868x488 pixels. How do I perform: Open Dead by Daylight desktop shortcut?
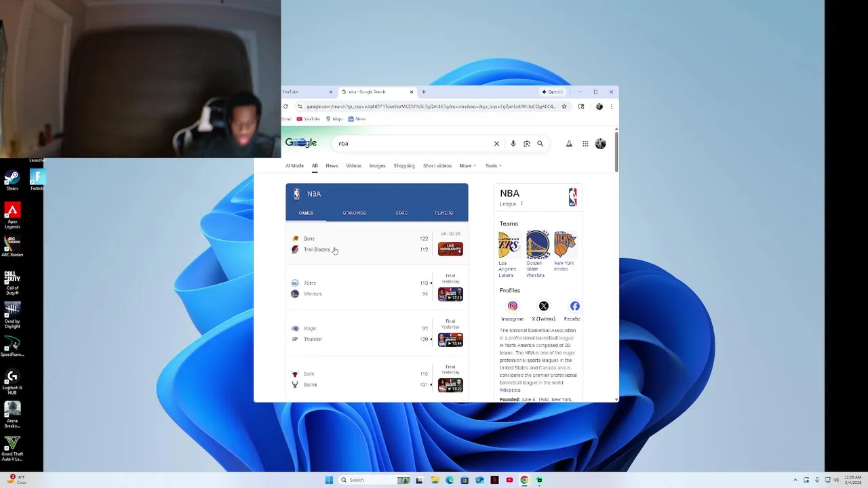click(x=12, y=315)
